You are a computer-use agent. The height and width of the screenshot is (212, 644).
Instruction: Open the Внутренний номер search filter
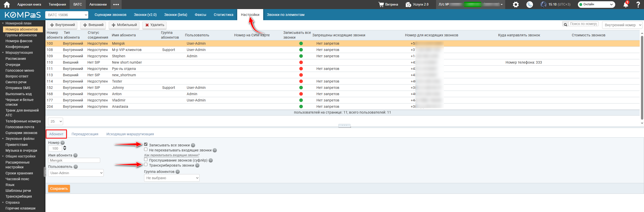[622, 25]
